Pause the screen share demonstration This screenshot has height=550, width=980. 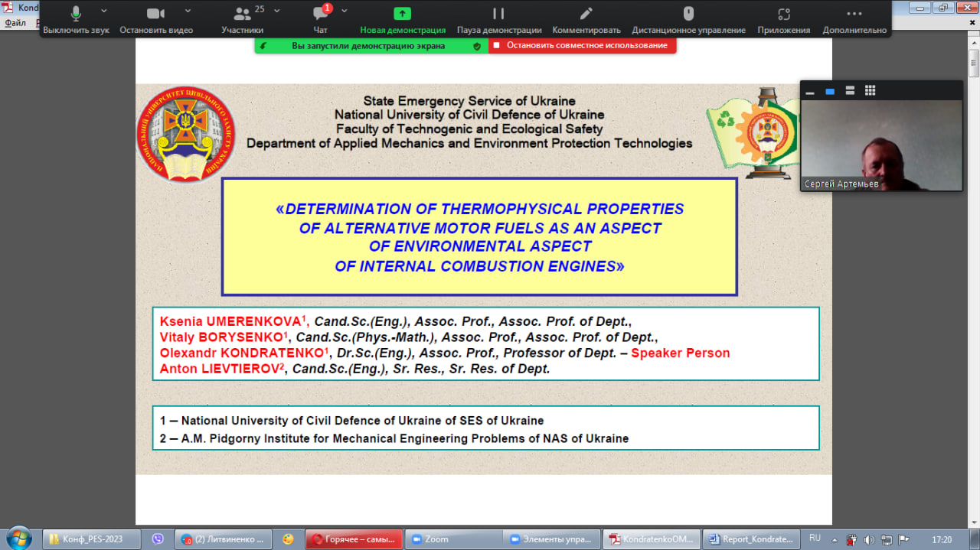pyautogui.click(x=498, y=18)
